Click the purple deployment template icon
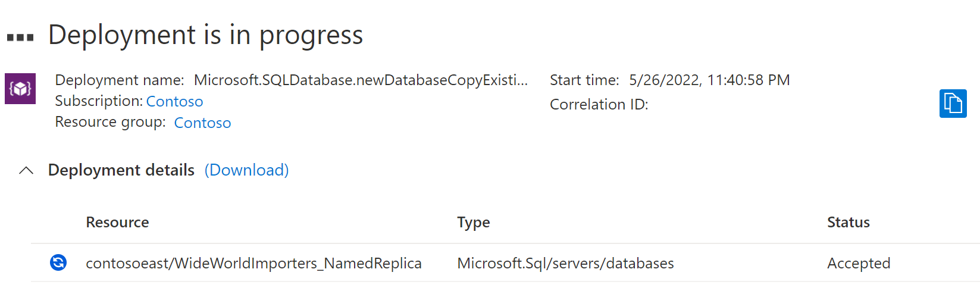Image resolution: width=980 pixels, height=291 pixels. point(20,89)
